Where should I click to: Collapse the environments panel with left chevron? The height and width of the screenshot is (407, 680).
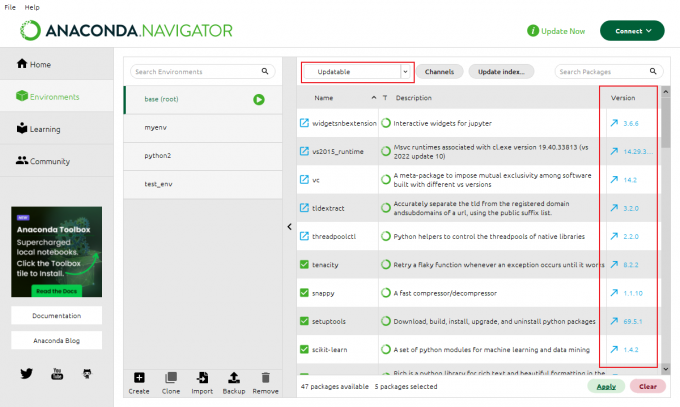coord(289,226)
